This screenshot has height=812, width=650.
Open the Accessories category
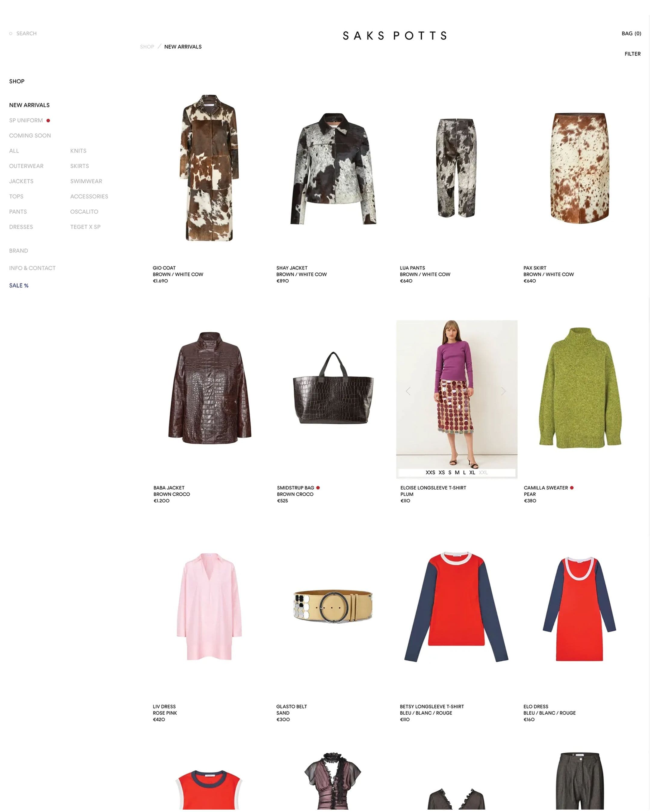(89, 197)
